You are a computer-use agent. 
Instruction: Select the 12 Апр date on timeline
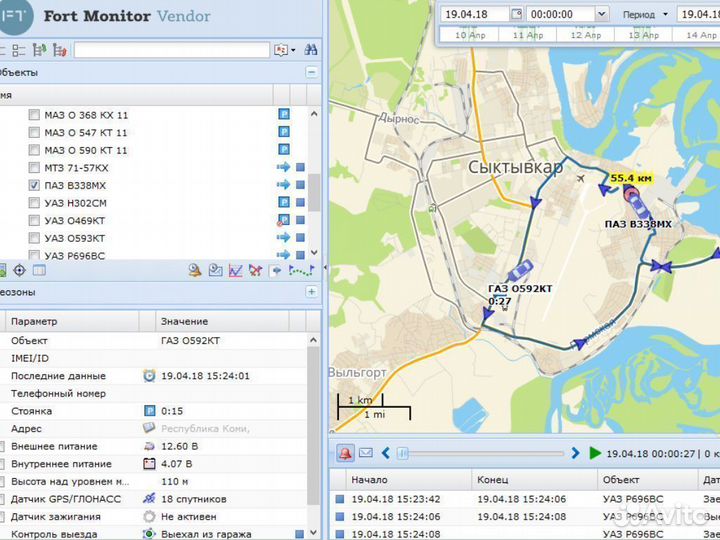tap(585, 34)
